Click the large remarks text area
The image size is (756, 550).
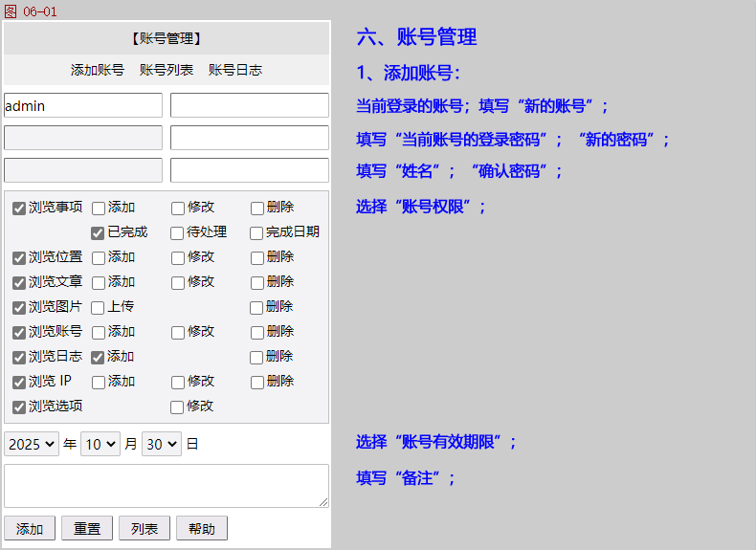pos(167,486)
